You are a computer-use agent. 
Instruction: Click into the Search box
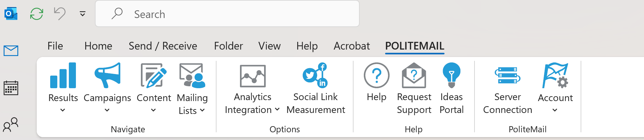click(227, 14)
